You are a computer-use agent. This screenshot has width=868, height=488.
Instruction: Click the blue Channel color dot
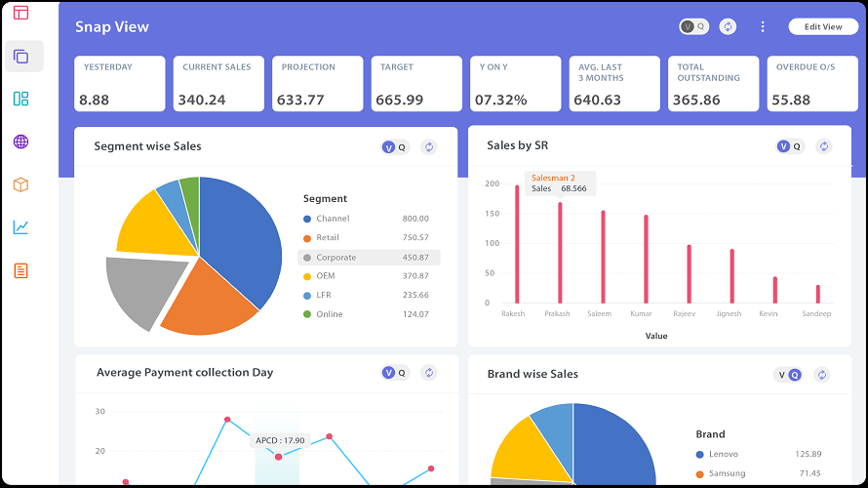tap(307, 220)
